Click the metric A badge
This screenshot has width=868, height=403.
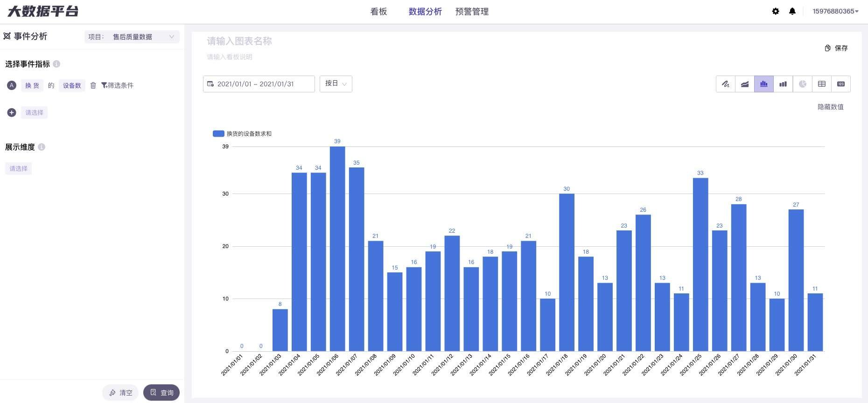click(x=12, y=85)
